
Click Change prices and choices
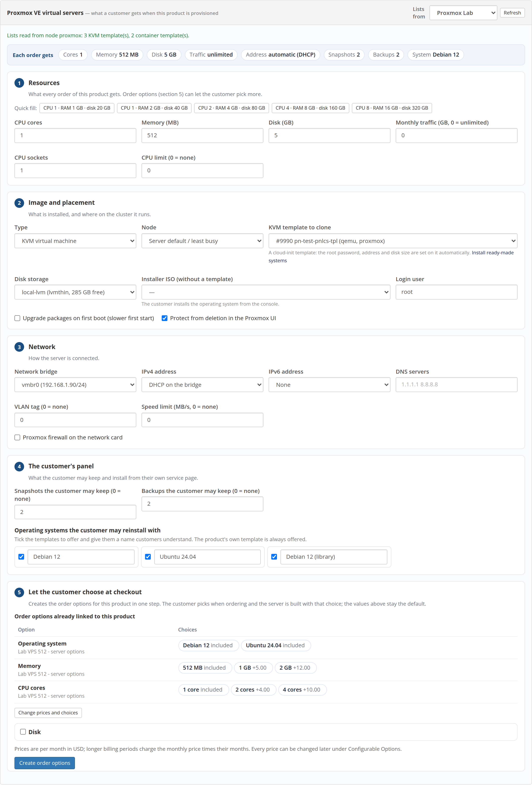(48, 713)
